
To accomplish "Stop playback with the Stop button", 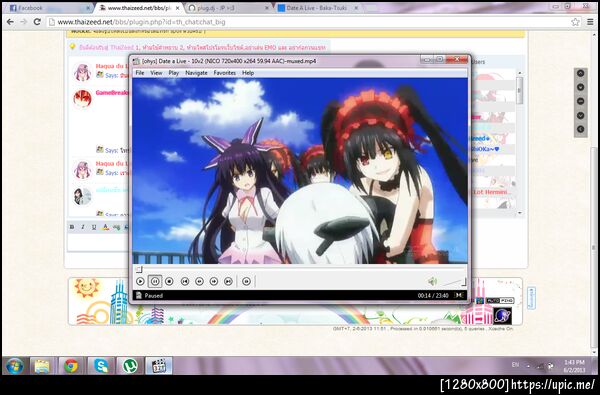I will [x=169, y=281].
